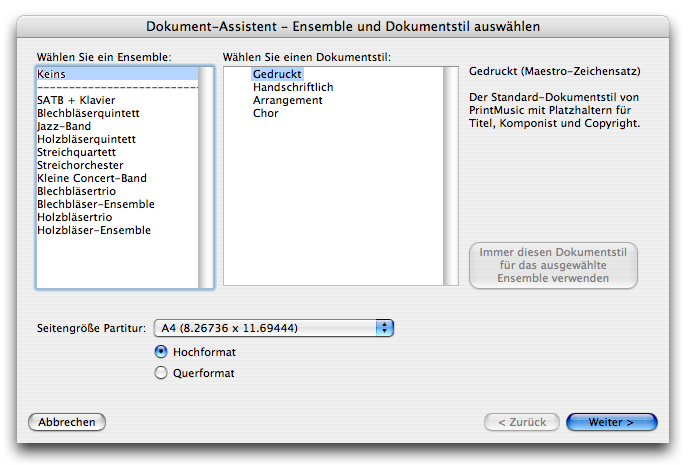Select Hochformat page orientation
Viewport: 691px width, 465px height.
[161, 352]
